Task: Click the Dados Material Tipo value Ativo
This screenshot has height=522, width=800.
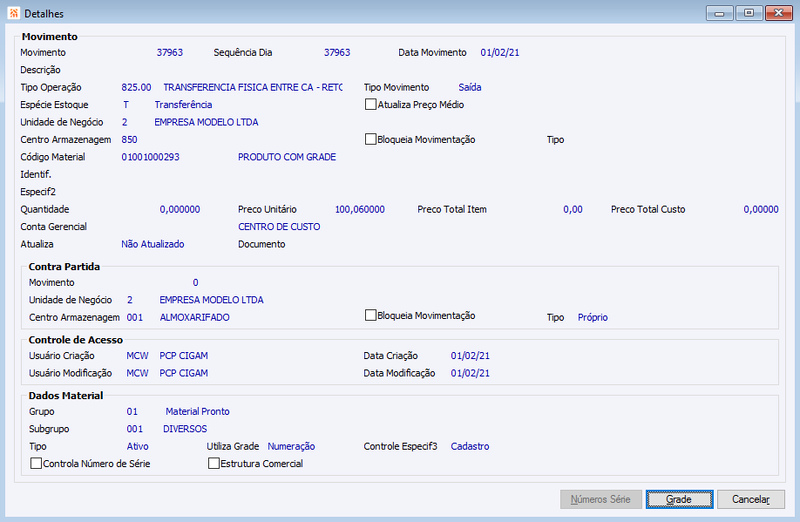Action: [x=137, y=446]
